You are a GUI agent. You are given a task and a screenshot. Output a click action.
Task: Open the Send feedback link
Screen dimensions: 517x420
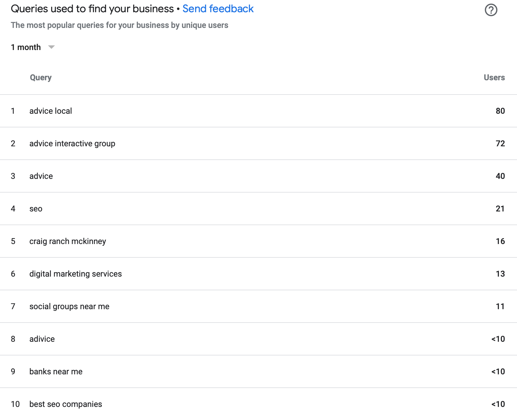pyautogui.click(x=218, y=9)
